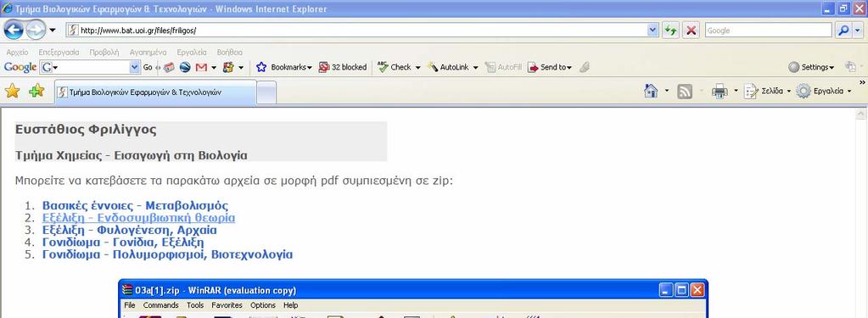Open a new blank tab button
Viewport: 868px width, 318px height.
point(266,92)
